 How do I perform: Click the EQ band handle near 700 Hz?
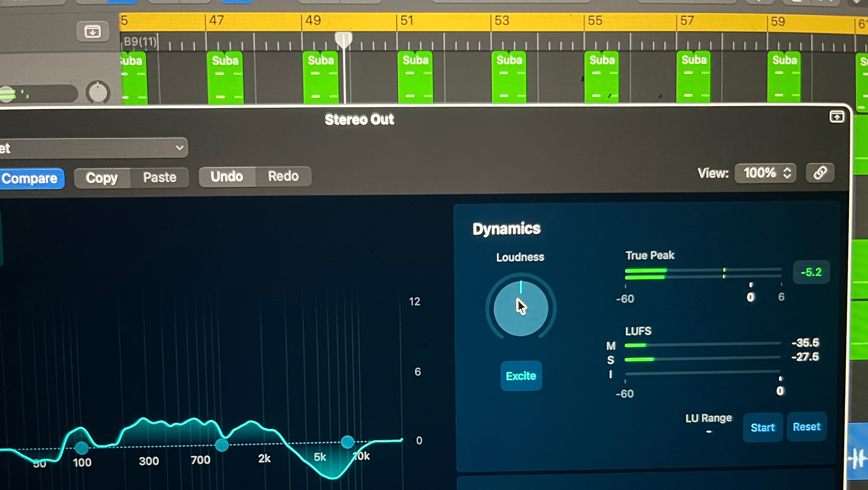(222, 445)
